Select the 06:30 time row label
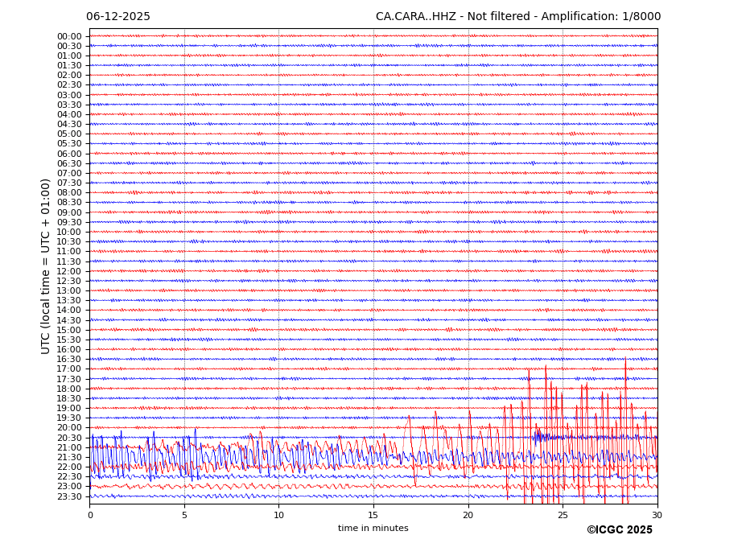The image size is (746, 560). click(x=68, y=163)
